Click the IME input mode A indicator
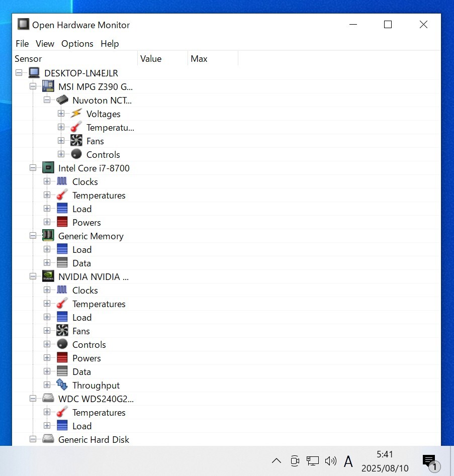454x476 pixels. click(x=348, y=461)
